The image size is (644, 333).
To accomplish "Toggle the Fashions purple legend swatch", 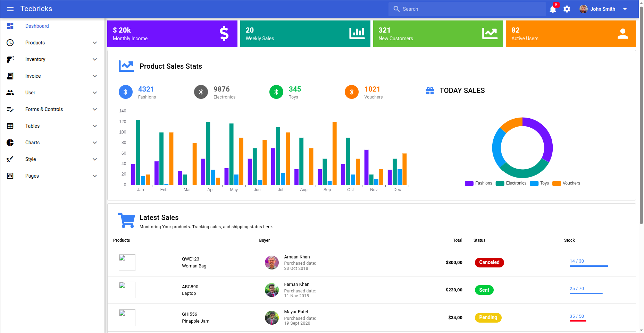I will pos(469,183).
